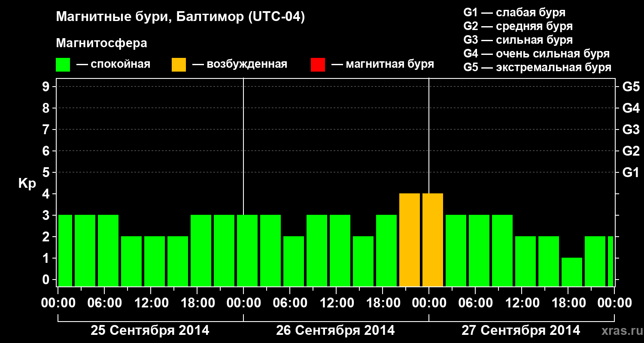Viewport: 644px width, 343px height.
Task: Click the green bar crossing 26 Сентября midnight line
Action: click(x=247, y=251)
